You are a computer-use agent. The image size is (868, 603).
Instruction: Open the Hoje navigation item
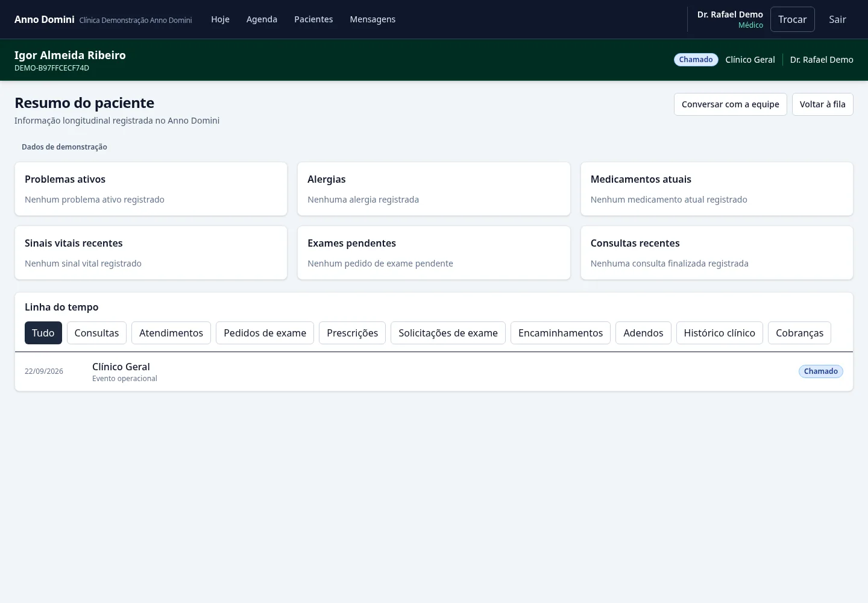pyautogui.click(x=220, y=19)
